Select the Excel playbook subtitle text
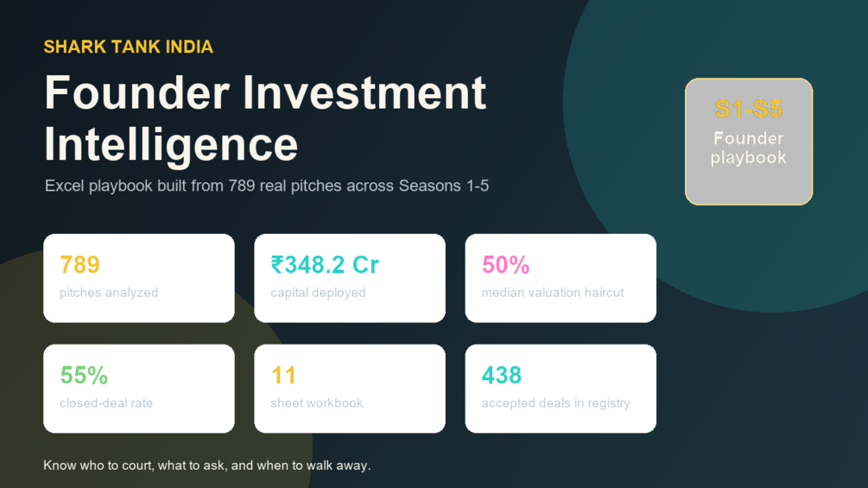 point(267,186)
